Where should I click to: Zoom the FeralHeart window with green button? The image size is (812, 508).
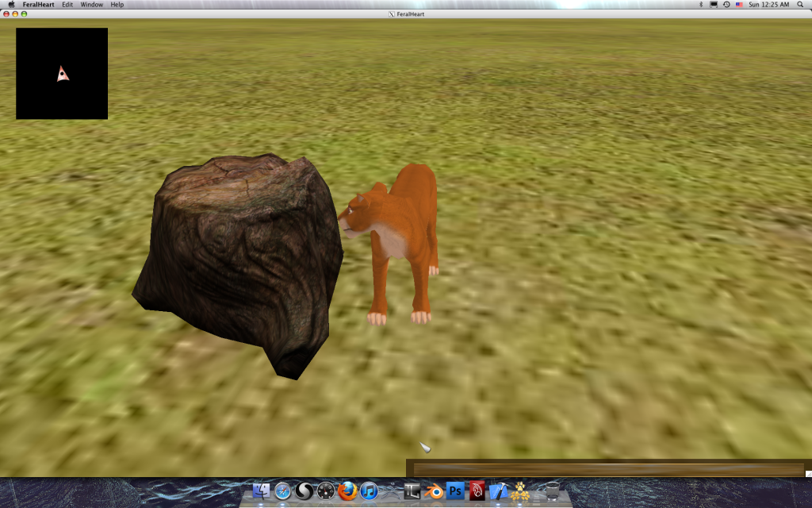coord(24,14)
